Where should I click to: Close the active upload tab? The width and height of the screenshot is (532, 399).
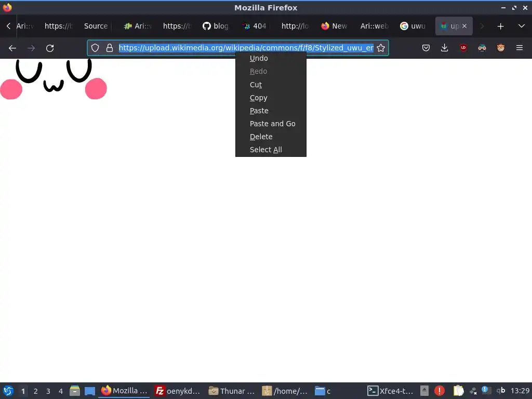(x=464, y=26)
